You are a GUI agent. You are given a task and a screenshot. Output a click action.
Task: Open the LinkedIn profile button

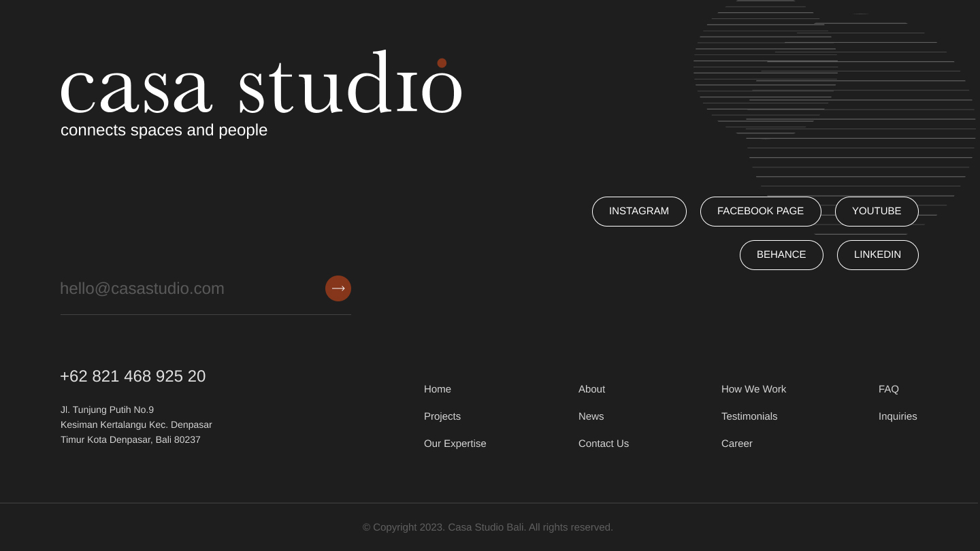pyautogui.click(x=877, y=255)
